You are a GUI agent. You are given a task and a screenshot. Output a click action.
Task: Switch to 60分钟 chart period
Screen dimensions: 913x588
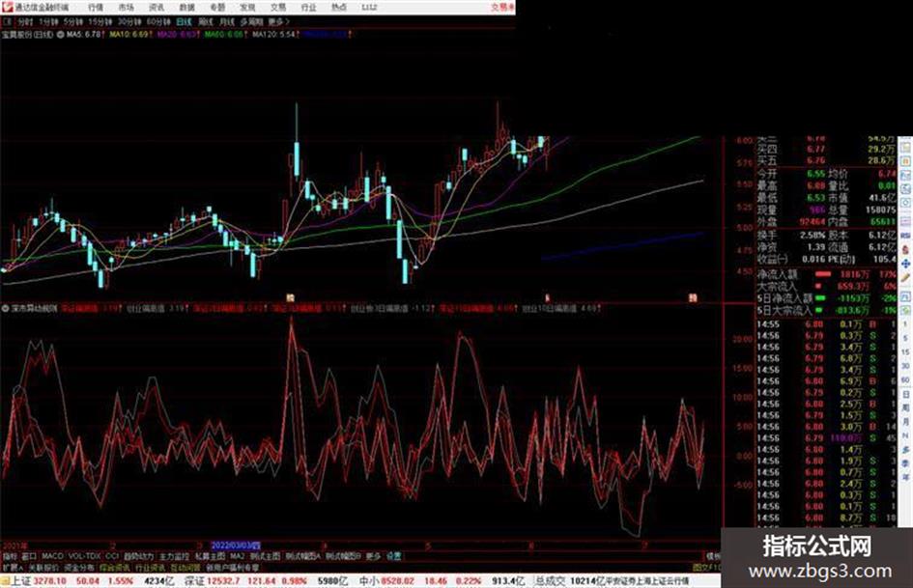coord(158,22)
